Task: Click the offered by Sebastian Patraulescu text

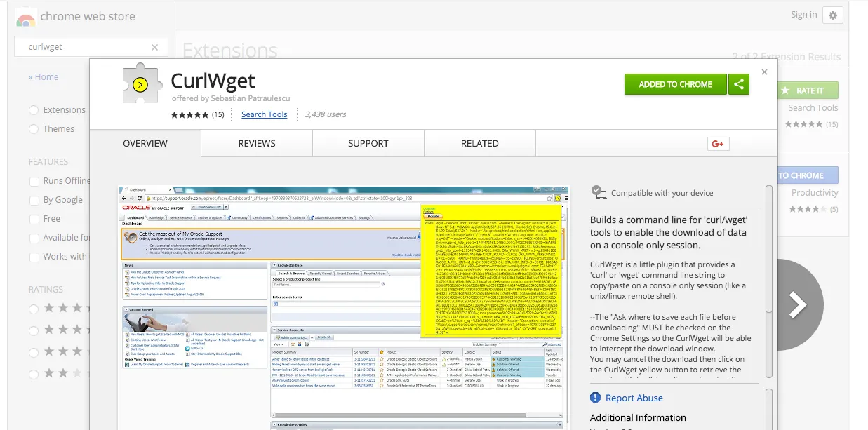Action: pyautogui.click(x=231, y=98)
